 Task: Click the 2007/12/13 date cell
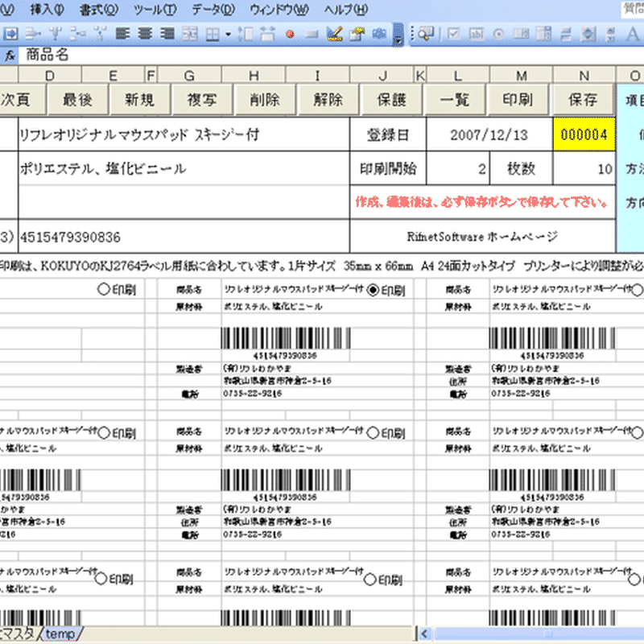(x=489, y=134)
